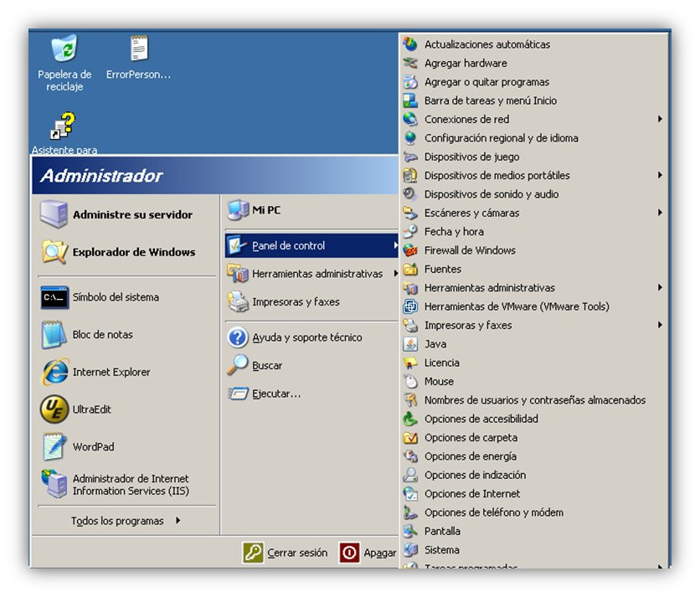
Task: Open Dispositivos de sonido y audio
Action: pos(533,193)
